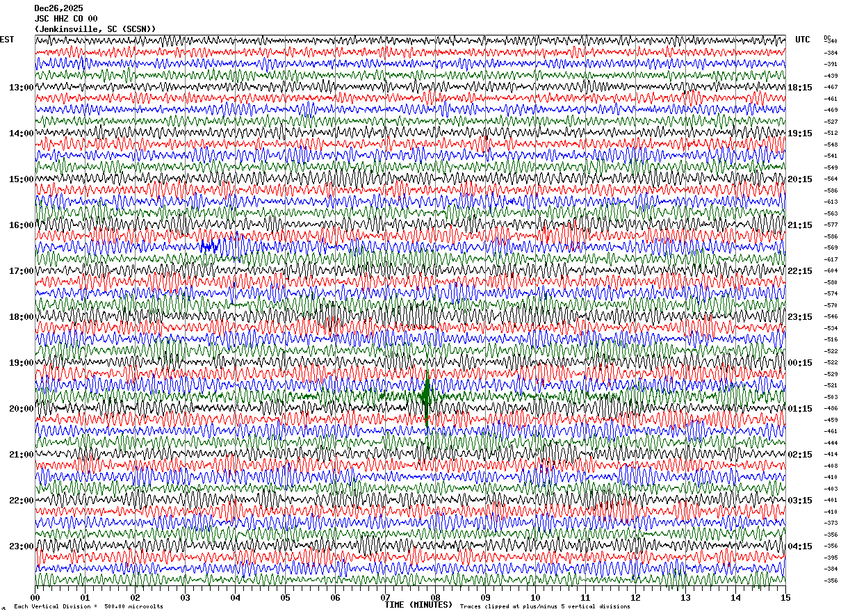This screenshot has height=616, width=841.
Task: Click the 21:15 UTC time label
Action: click(x=800, y=225)
